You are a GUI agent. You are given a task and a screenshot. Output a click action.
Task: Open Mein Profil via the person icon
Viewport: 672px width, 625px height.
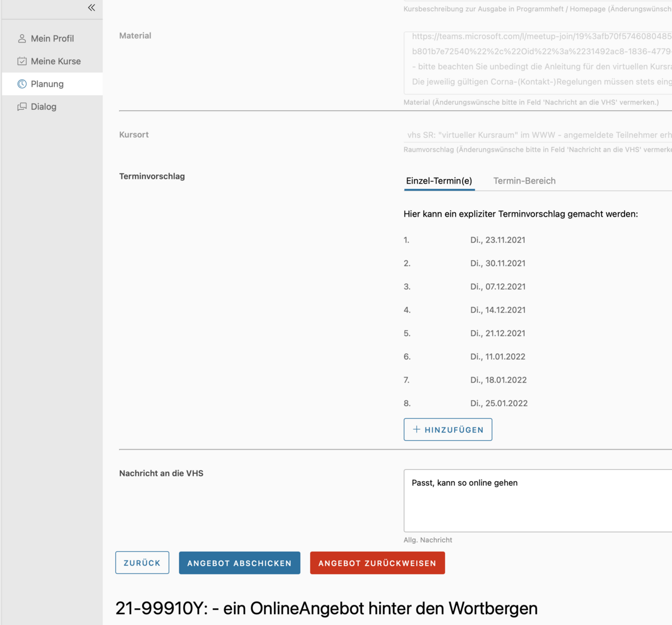click(x=22, y=39)
